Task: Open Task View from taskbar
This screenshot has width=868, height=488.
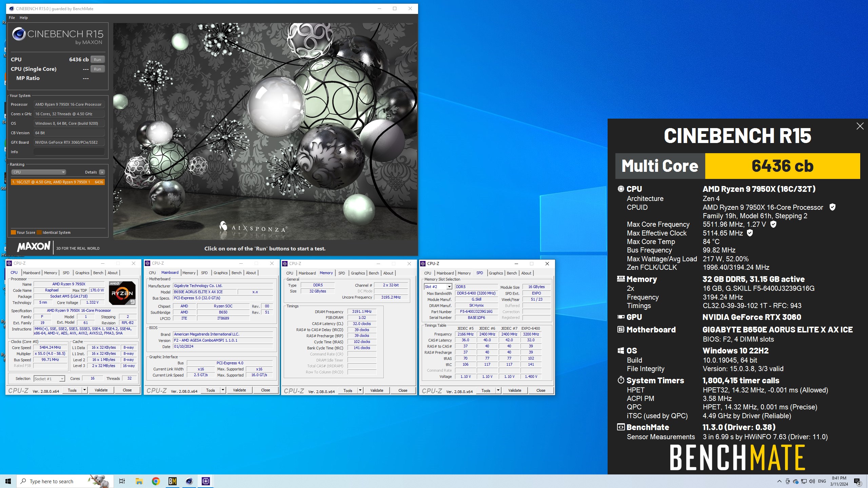Action: point(122,481)
